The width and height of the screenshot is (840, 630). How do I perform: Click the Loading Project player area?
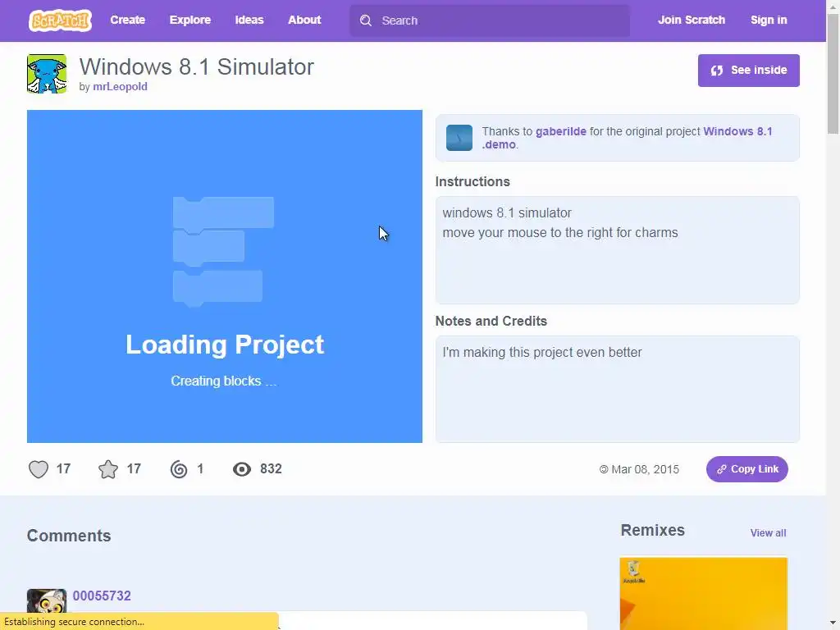coord(225,276)
